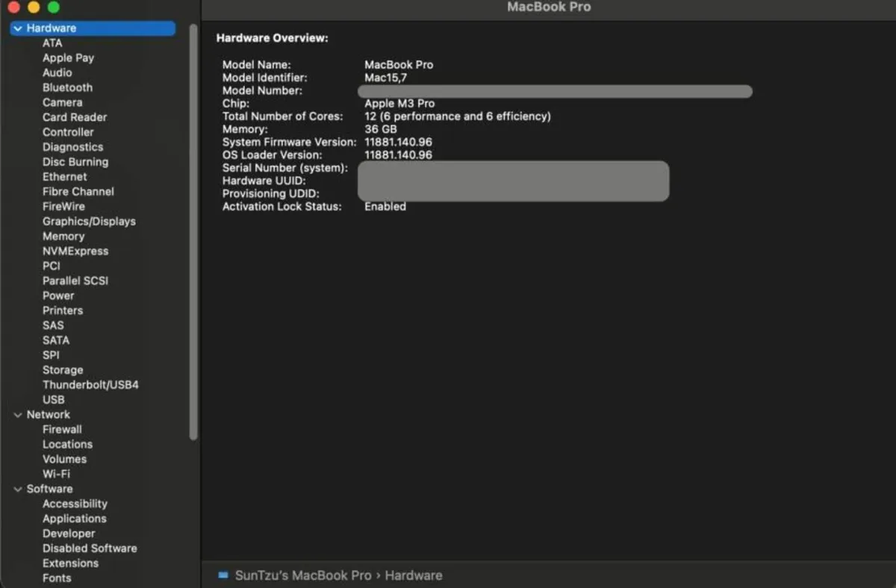Click the Hardware Overview heading
The image size is (896, 588).
tap(272, 38)
